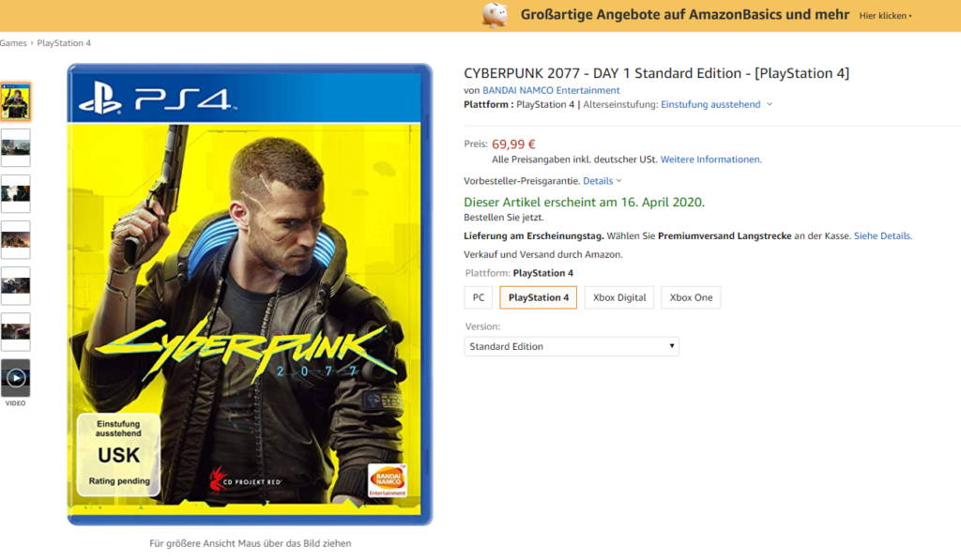Select the Xbox One platform option
961x560 pixels.
point(692,297)
